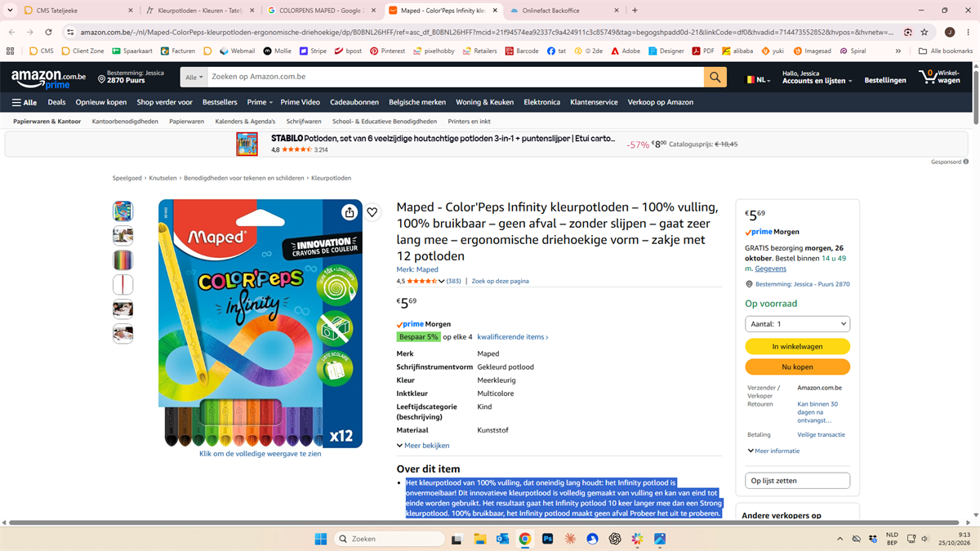Reload the page in Chrome
Screen dimensions: 980x551
(x=49, y=32)
